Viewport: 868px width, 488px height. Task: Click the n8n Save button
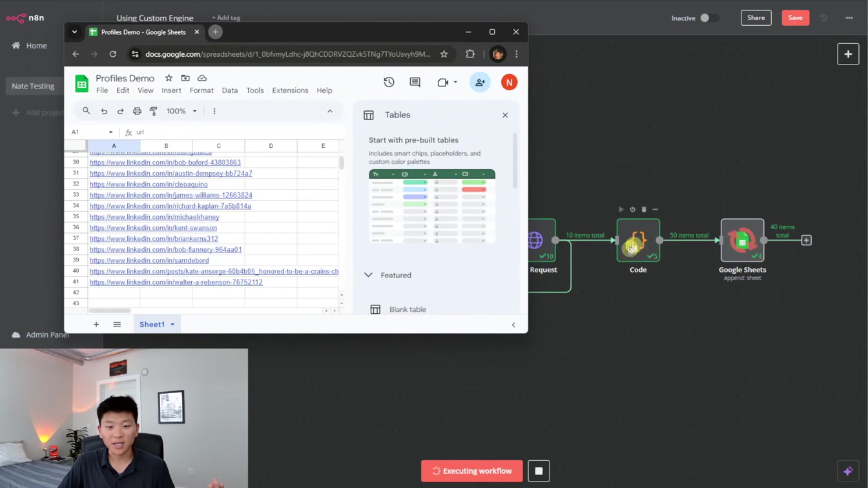pyautogui.click(x=795, y=18)
